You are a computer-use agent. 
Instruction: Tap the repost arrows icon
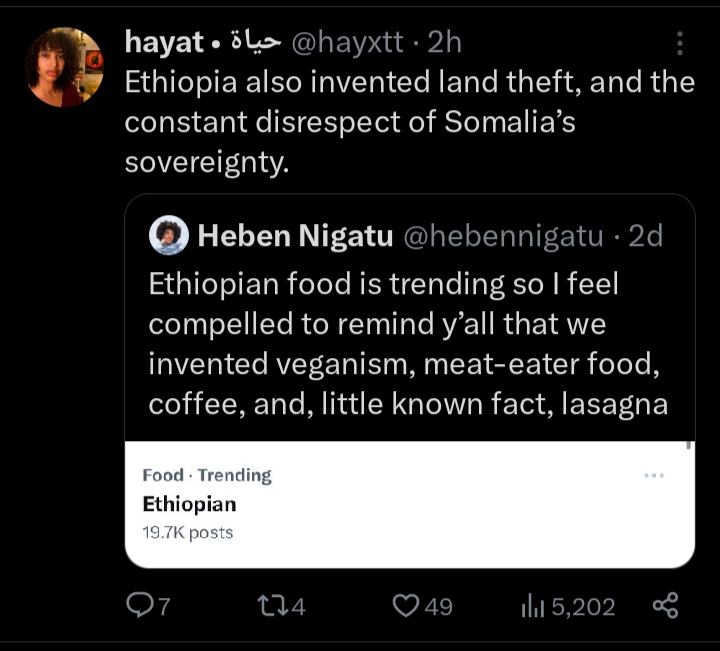pyautogui.click(x=273, y=606)
